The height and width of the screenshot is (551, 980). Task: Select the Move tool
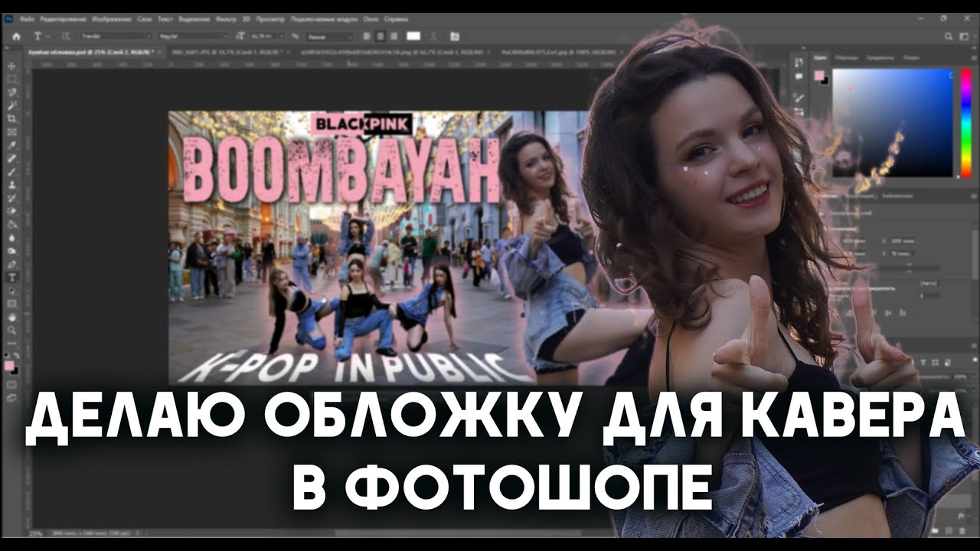(x=12, y=66)
